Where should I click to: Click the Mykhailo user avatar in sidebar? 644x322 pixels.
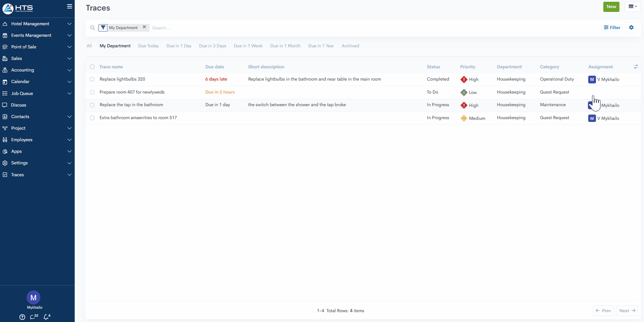pos(33,297)
